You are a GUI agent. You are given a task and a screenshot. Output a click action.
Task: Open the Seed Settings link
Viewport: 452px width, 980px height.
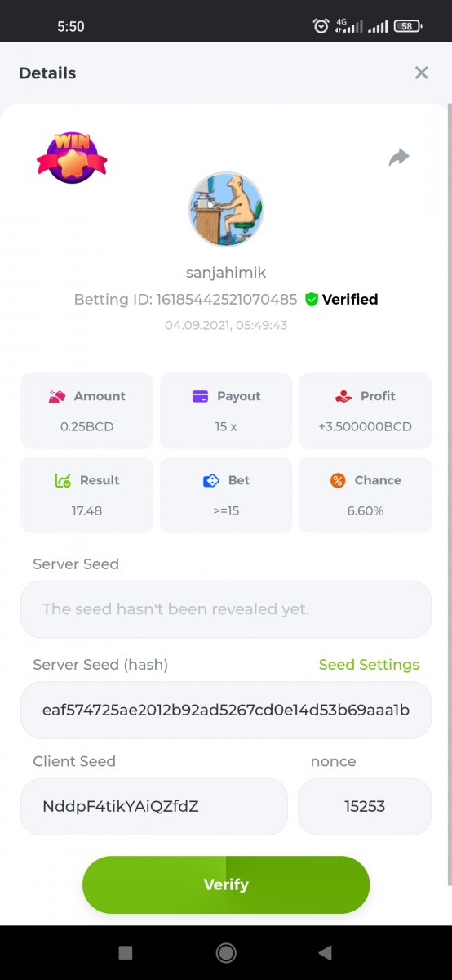click(x=369, y=665)
